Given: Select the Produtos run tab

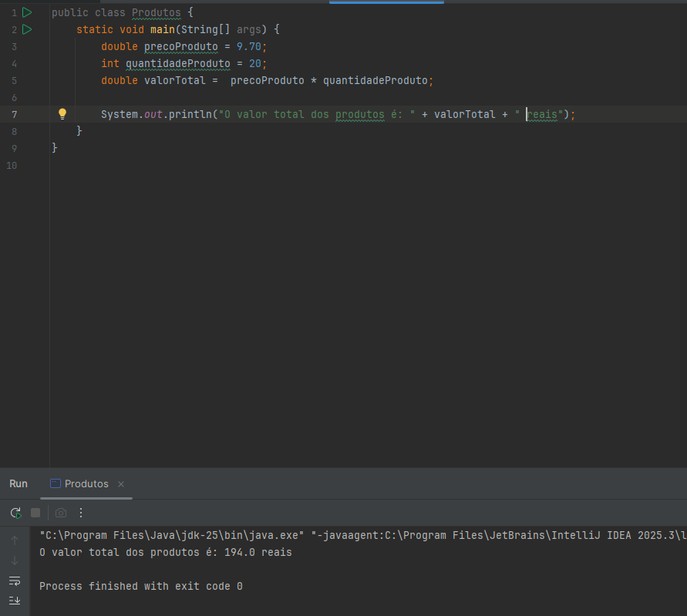Looking at the screenshot, I should pos(86,483).
